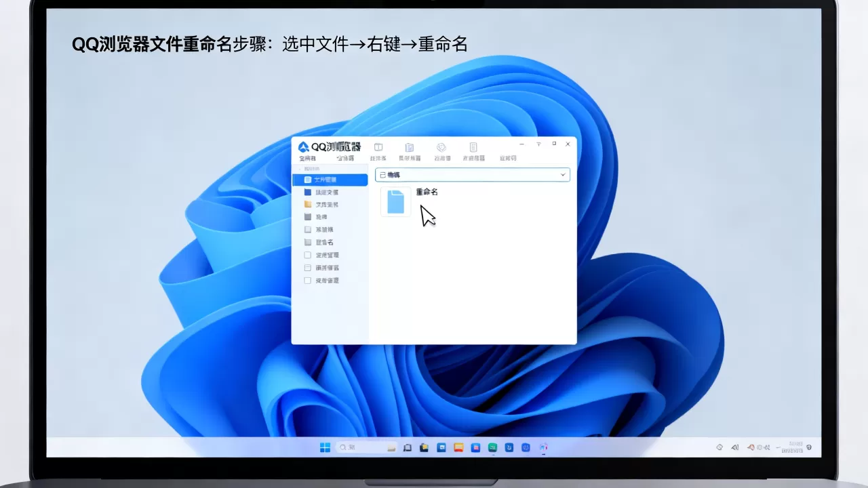Open the dark blue folder sidebar entry

(322, 192)
